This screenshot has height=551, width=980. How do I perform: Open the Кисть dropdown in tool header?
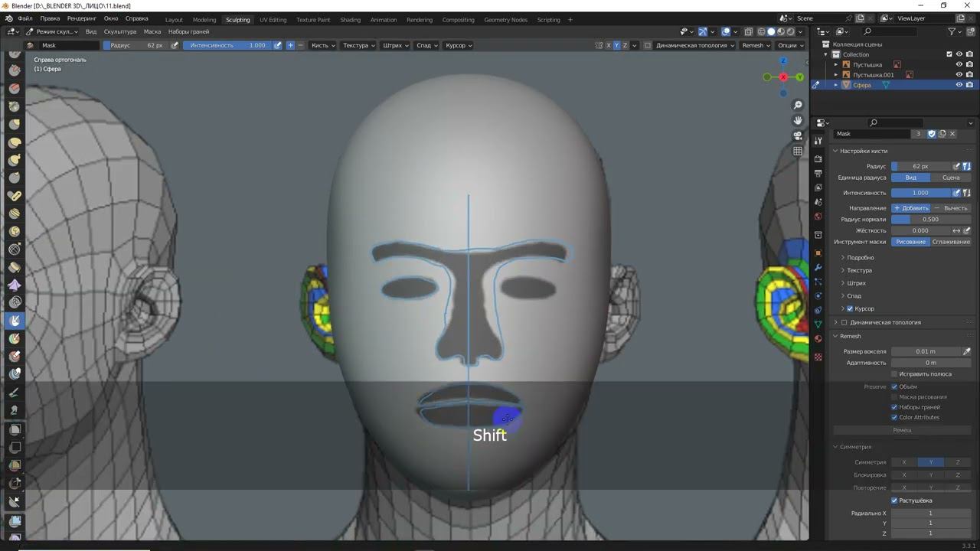(x=322, y=45)
